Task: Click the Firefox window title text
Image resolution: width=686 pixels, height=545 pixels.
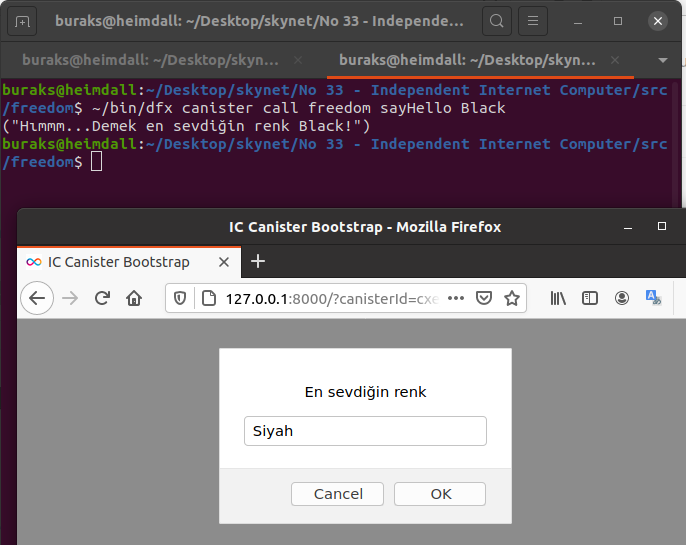Action: [x=365, y=227]
